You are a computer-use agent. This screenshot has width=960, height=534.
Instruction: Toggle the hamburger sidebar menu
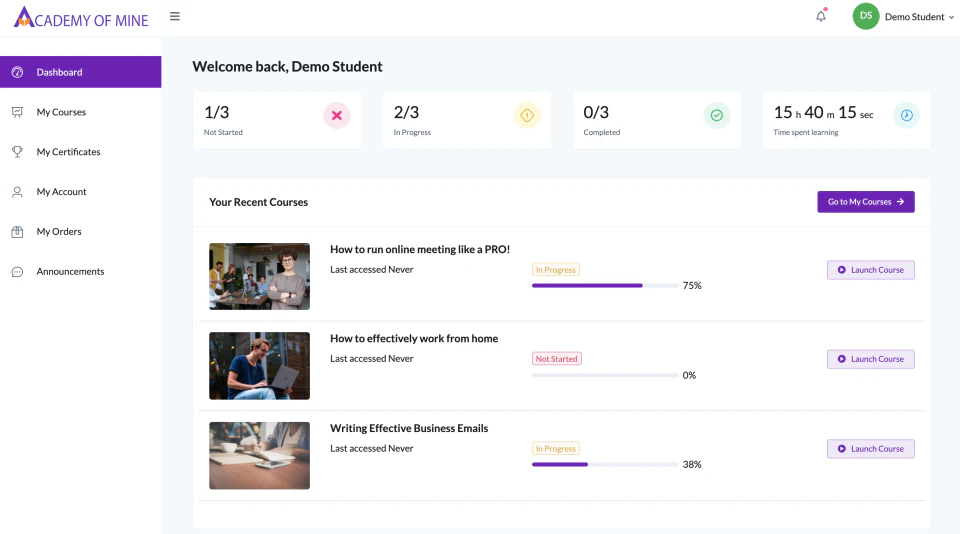pyautogui.click(x=175, y=16)
